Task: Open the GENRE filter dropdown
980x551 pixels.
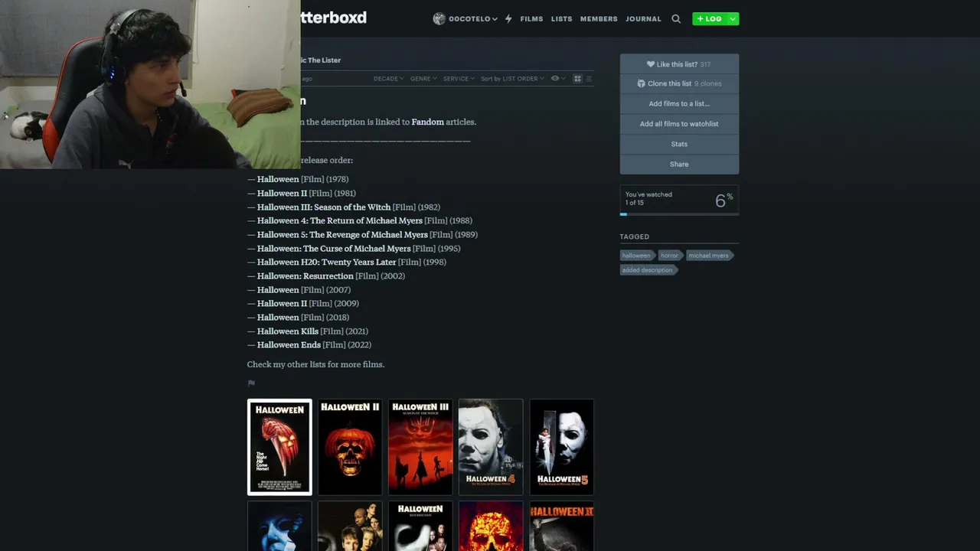Action: pyautogui.click(x=423, y=79)
